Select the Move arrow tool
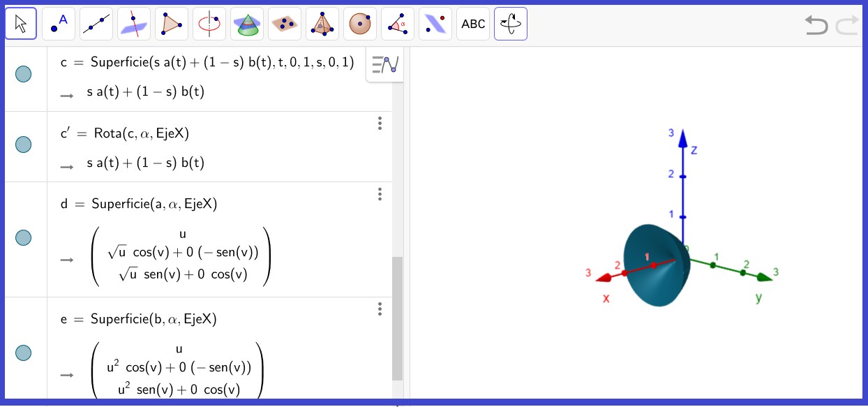This screenshot has height=407, width=868. pyautogui.click(x=21, y=24)
